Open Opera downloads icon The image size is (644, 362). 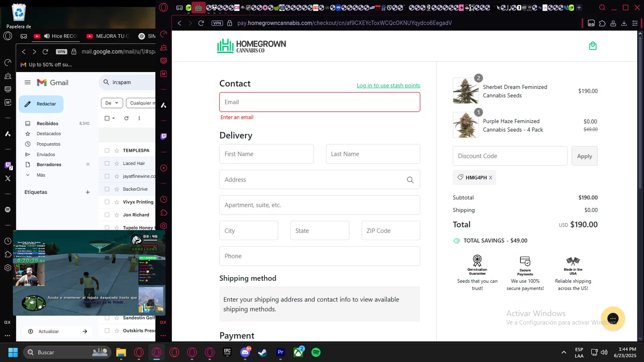pos(624,23)
